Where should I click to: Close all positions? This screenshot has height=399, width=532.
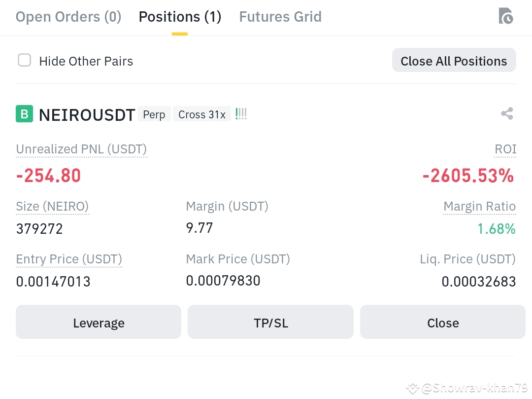pos(454,60)
